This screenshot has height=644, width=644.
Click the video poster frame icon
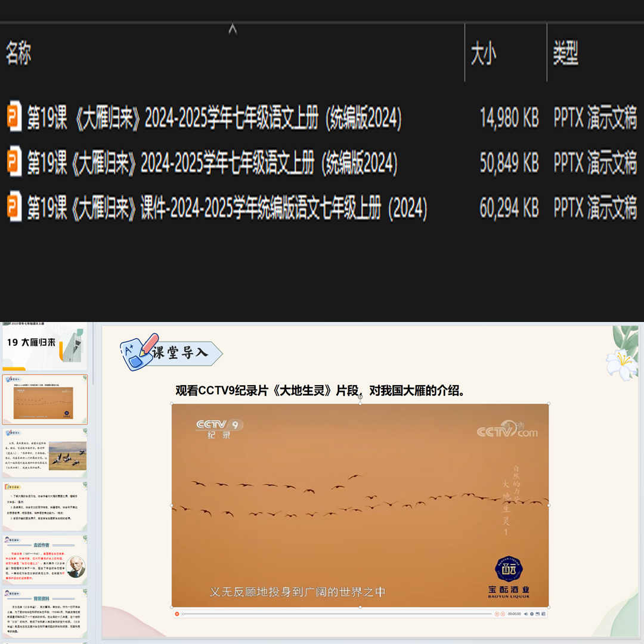[538, 614]
